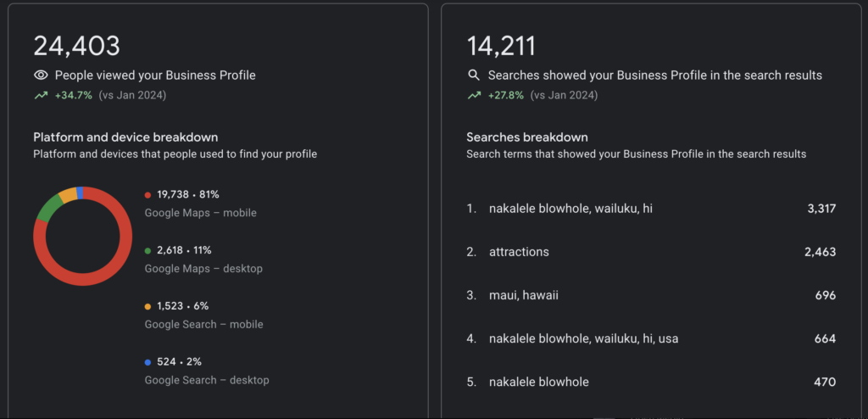
Task: Click the eye icon beside profile views
Action: click(x=41, y=75)
